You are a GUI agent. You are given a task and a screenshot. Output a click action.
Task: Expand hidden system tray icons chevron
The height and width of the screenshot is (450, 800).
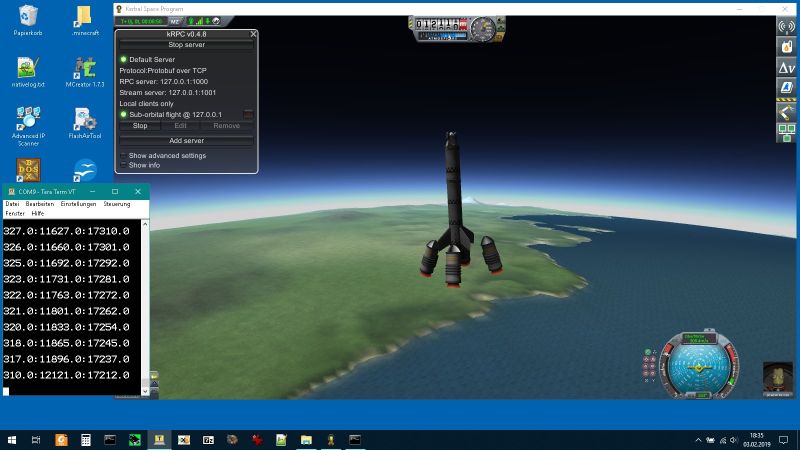point(698,440)
